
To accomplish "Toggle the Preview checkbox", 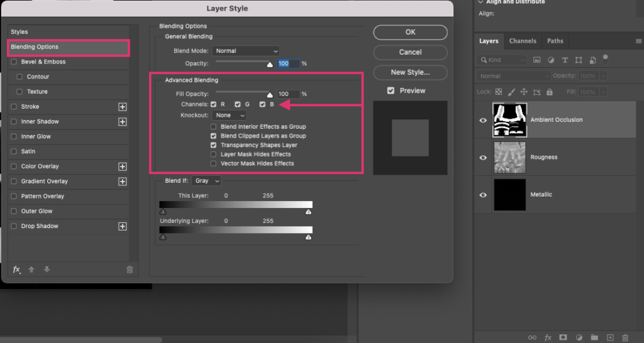I will pyautogui.click(x=391, y=90).
